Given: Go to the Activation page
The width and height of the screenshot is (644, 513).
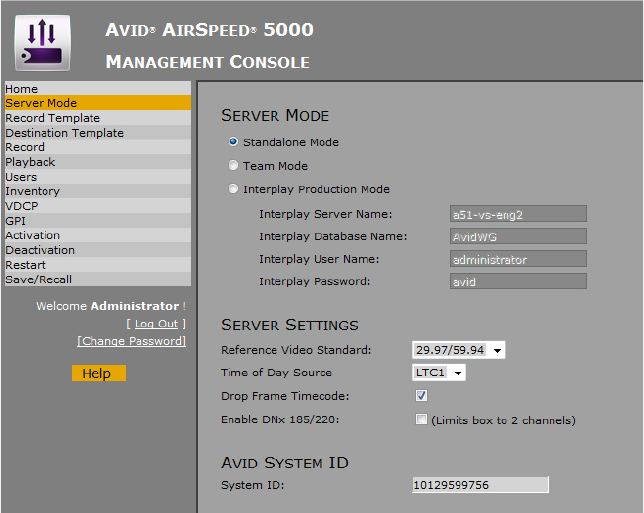Looking at the screenshot, I should (98, 235).
